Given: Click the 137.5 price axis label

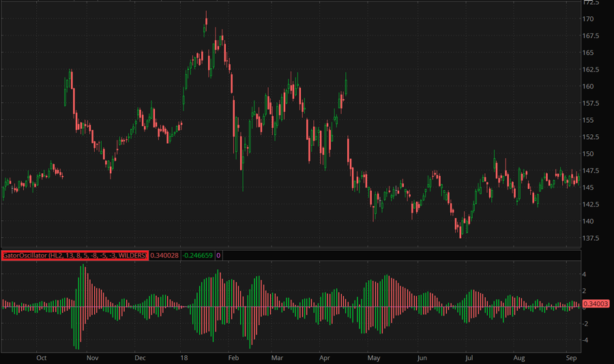Looking at the screenshot, I should [590, 239].
